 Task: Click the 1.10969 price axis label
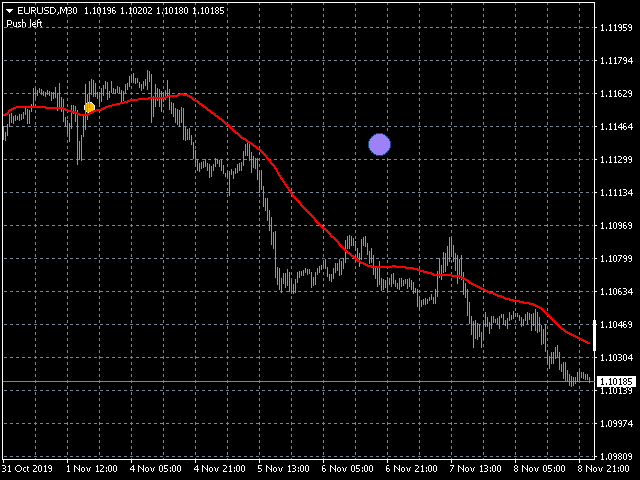(616, 226)
